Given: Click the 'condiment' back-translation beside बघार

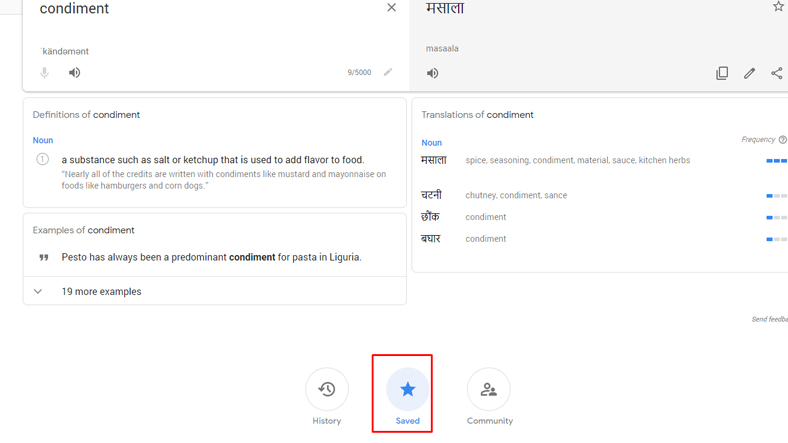Looking at the screenshot, I should [x=485, y=239].
